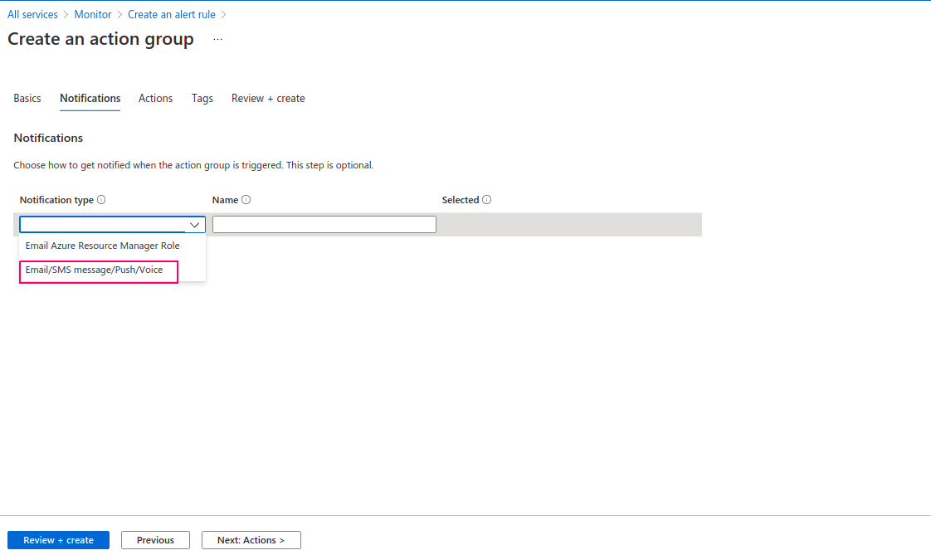Image resolution: width=931 pixels, height=560 pixels.
Task: Open the Review + create tab
Action: click(x=268, y=99)
